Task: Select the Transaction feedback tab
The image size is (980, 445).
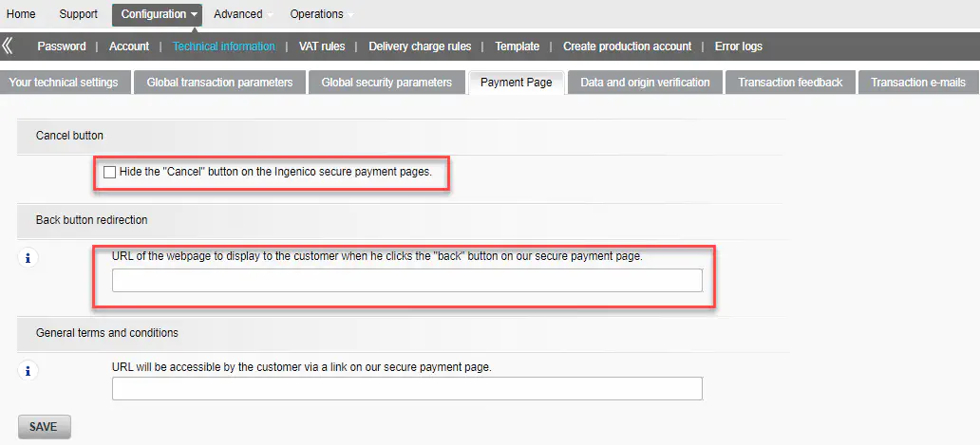Action: coord(790,83)
